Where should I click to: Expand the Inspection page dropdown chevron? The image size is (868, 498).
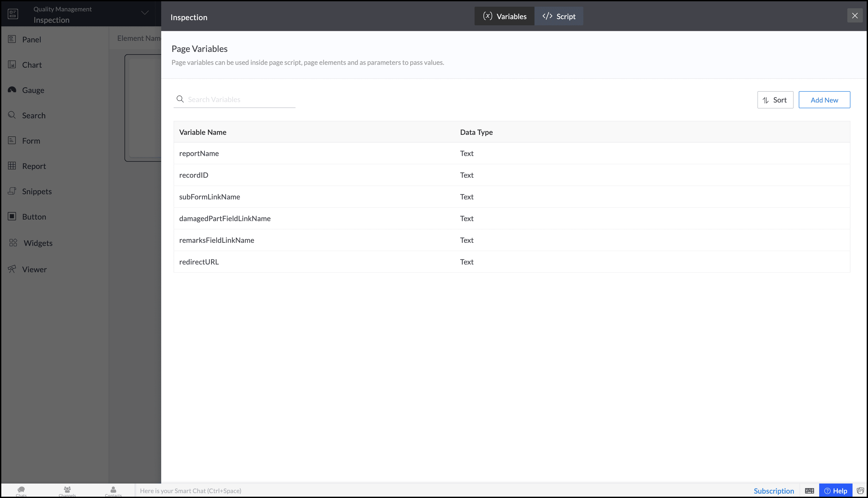tap(145, 13)
